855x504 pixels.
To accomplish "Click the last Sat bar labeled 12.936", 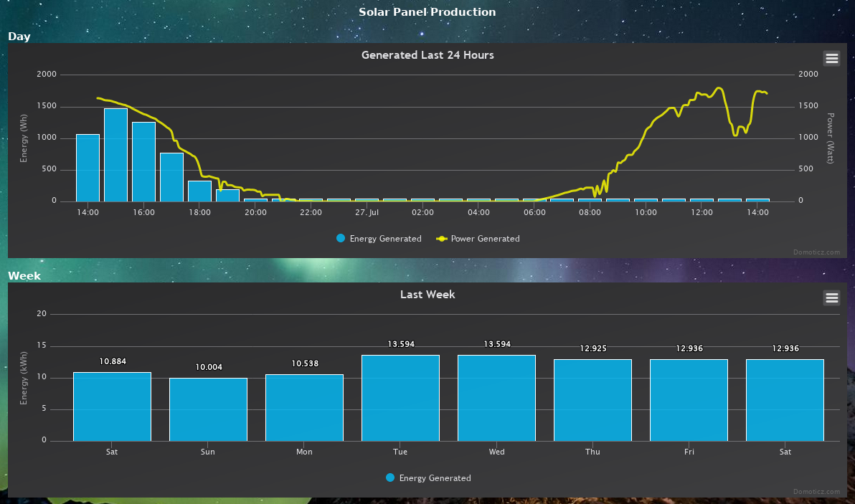I will 785,400.
